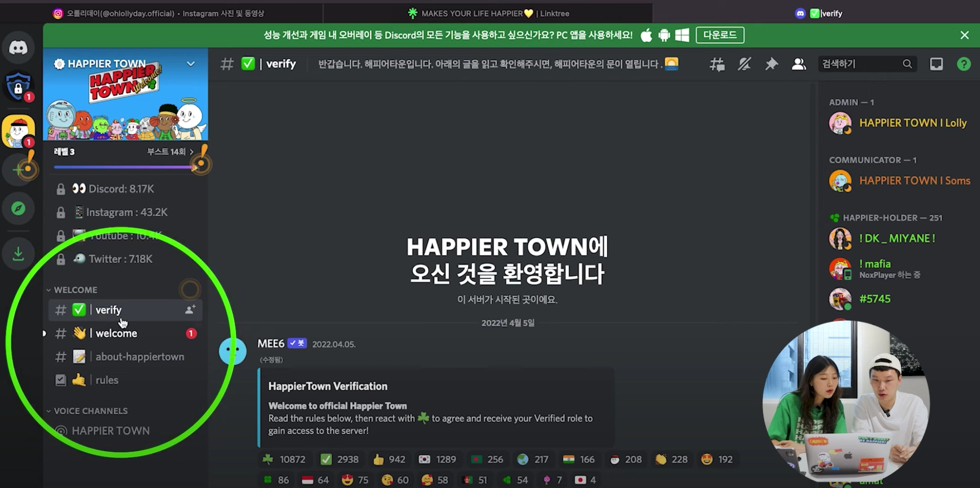This screenshot has height=488, width=980.
Task: Open Explore discoverable servers compass
Action: click(18, 208)
